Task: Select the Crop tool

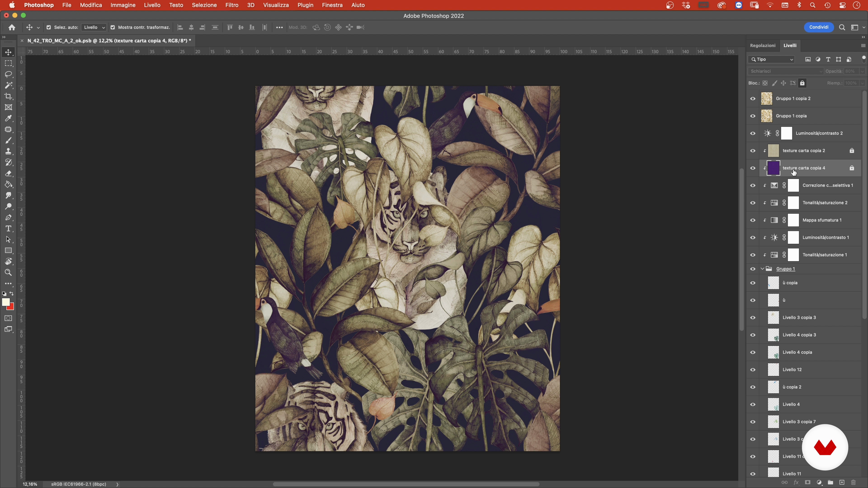Action: point(8,96)
